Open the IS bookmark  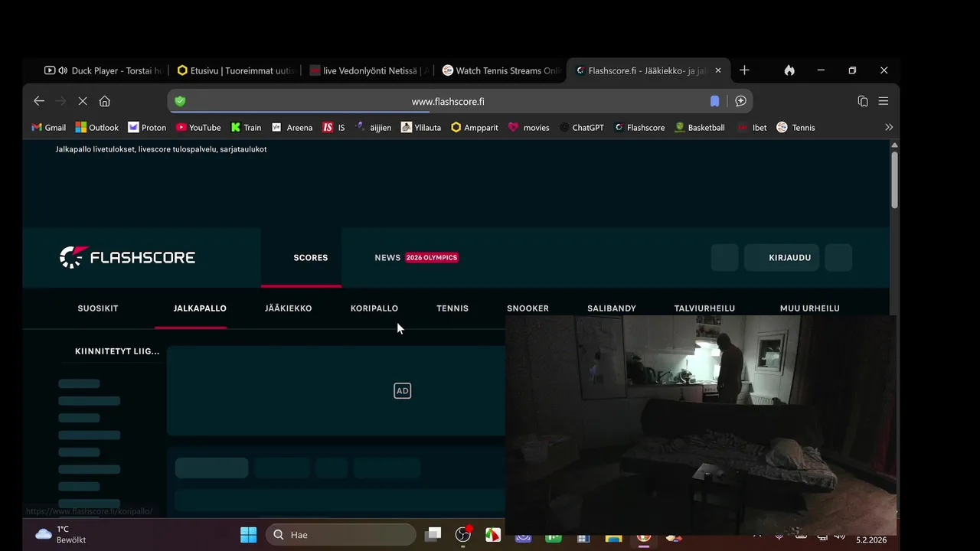click(334, 128)
